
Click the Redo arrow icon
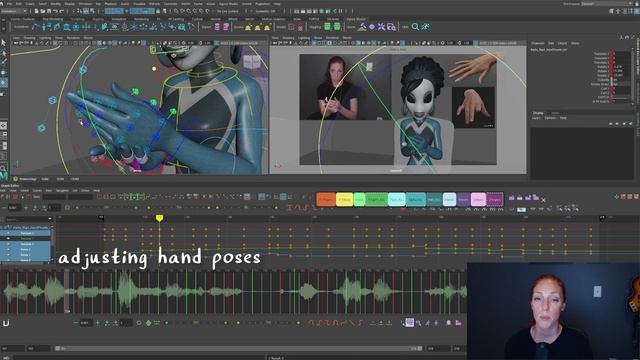click(61, 11)
